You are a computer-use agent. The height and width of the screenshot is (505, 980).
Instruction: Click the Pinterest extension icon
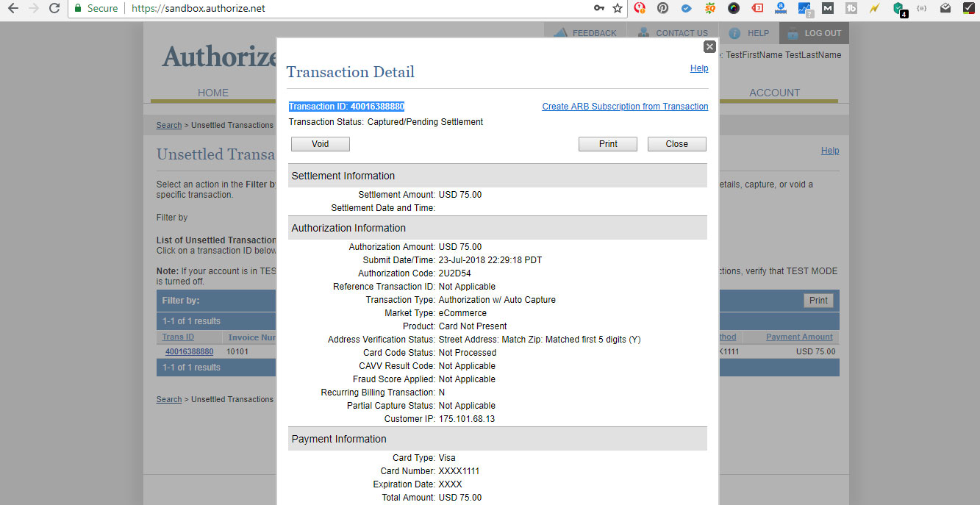(663, 9)
